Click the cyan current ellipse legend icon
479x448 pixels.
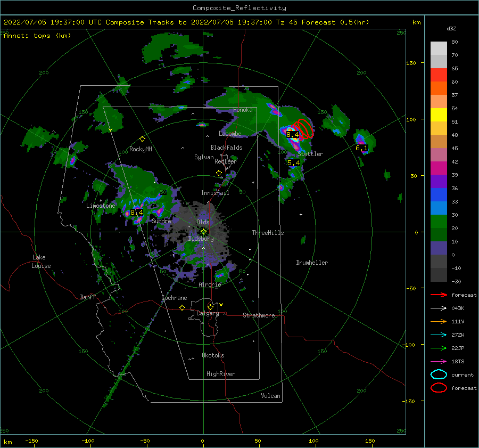pyautogui.click(x=439, y=374)
